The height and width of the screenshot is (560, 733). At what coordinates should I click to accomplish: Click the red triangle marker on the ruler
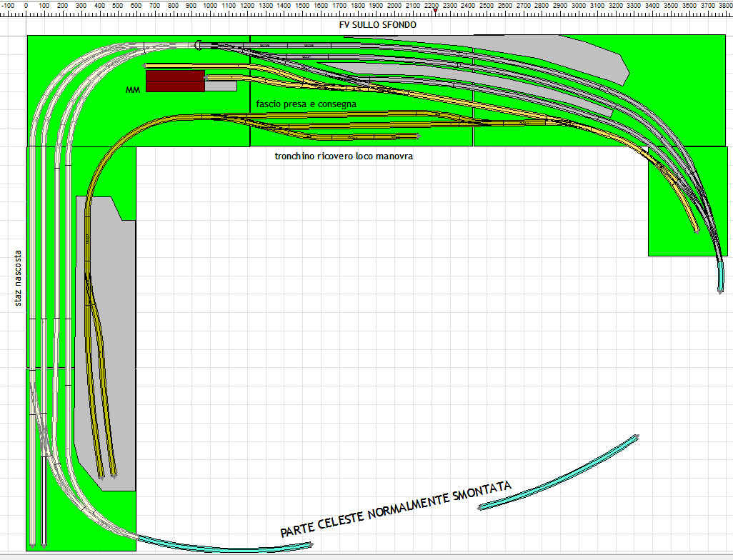[435, 10]
